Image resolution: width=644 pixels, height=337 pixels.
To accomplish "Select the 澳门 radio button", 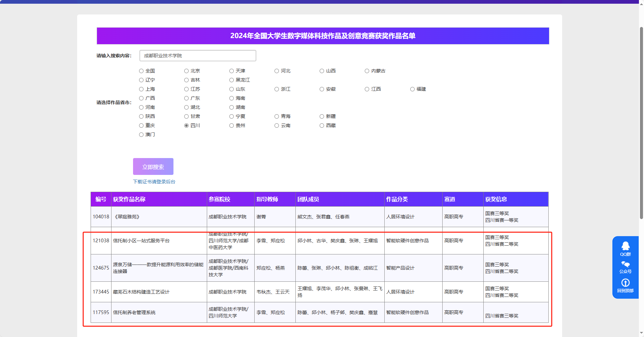I will tap(141, 134).
